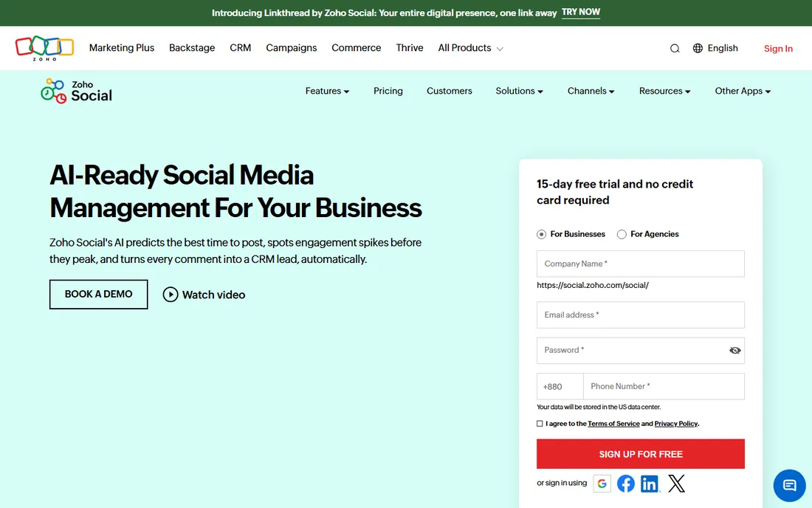Open Backstage in top navigation

pyautogui.click(x=192, y=48)
